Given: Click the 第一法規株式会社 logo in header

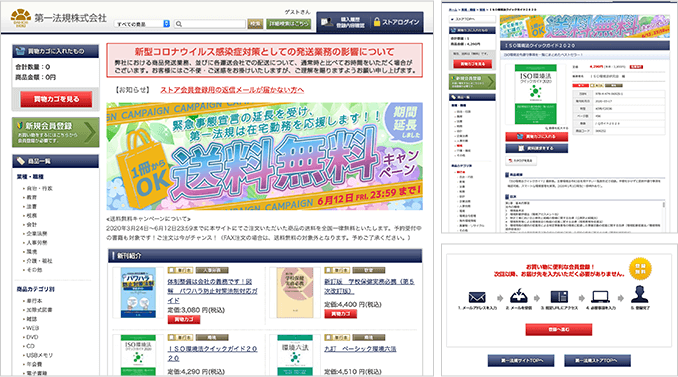Looking at the screenshot, I should pos(58,18).
